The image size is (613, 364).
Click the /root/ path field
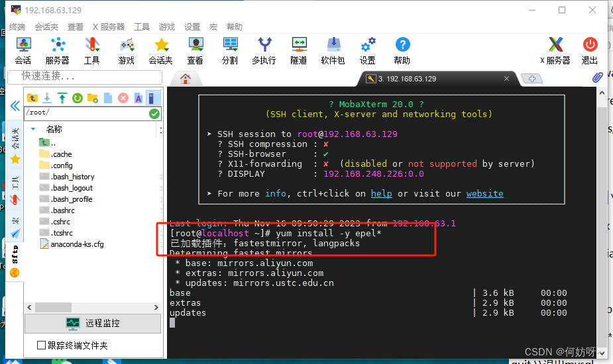click(86, 114)
